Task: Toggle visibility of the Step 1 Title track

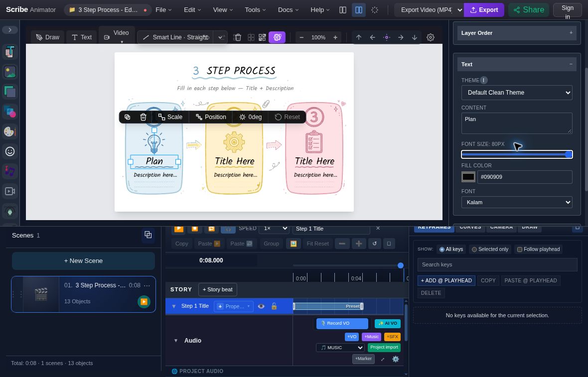Action: tap(262, 306)
